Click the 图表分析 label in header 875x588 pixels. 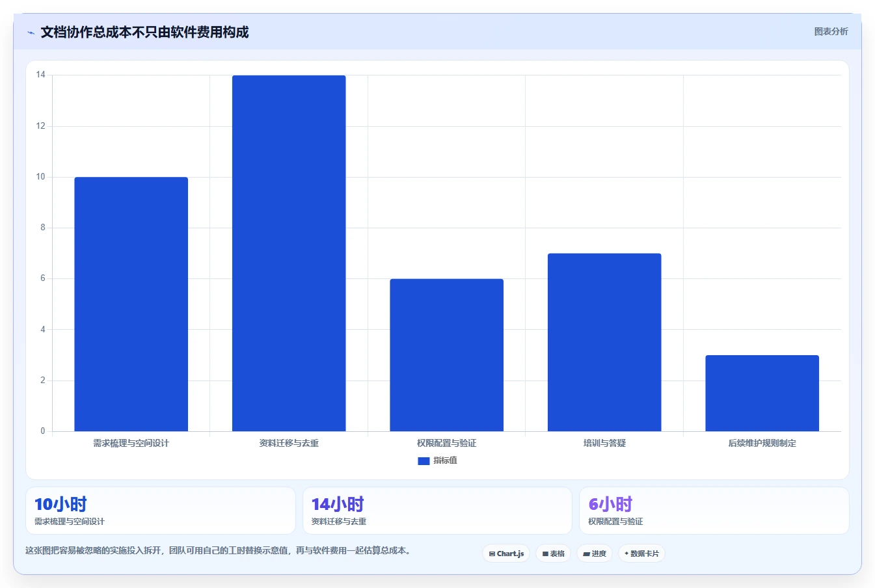[831, 31]
